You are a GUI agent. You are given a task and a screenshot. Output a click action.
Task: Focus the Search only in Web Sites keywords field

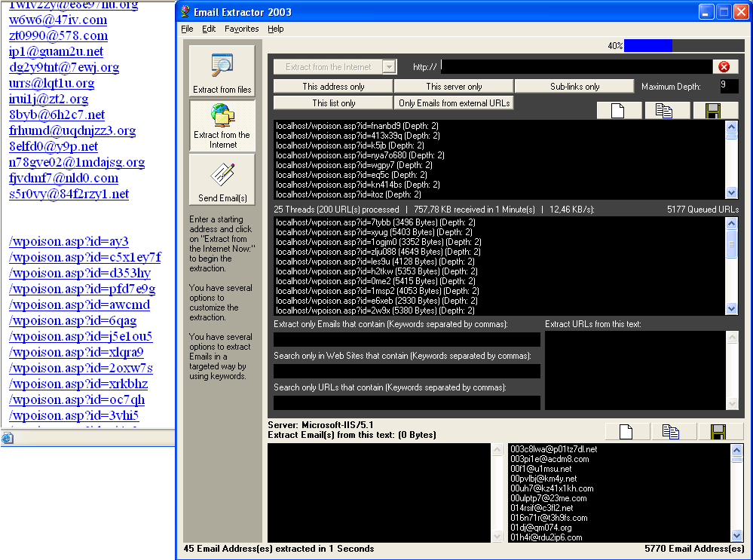pyautogui.click(x=407, y=372)
